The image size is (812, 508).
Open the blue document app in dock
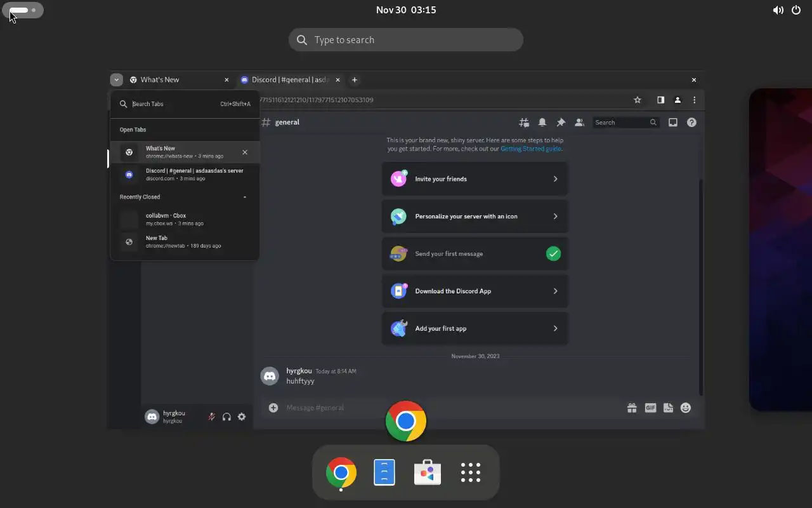(x=384, y=472)
